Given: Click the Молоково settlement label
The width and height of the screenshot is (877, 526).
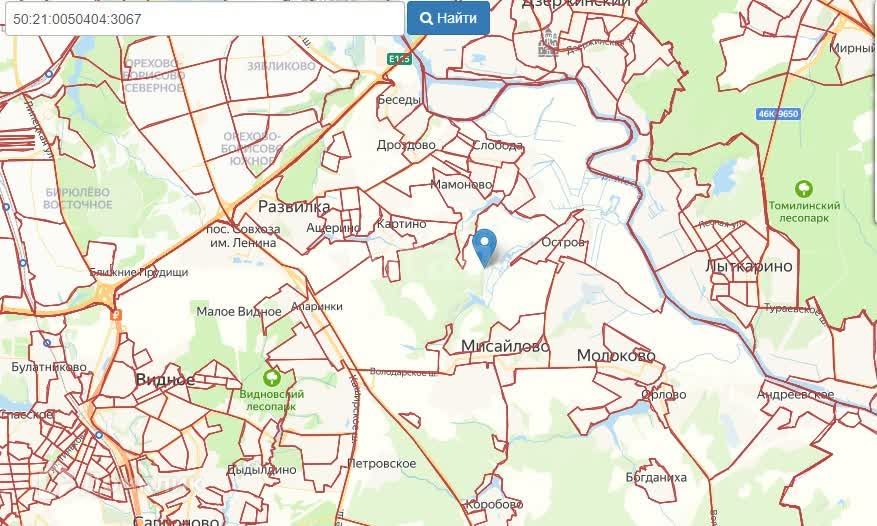Looking at the screenshot, I should [x=616, y=355].
